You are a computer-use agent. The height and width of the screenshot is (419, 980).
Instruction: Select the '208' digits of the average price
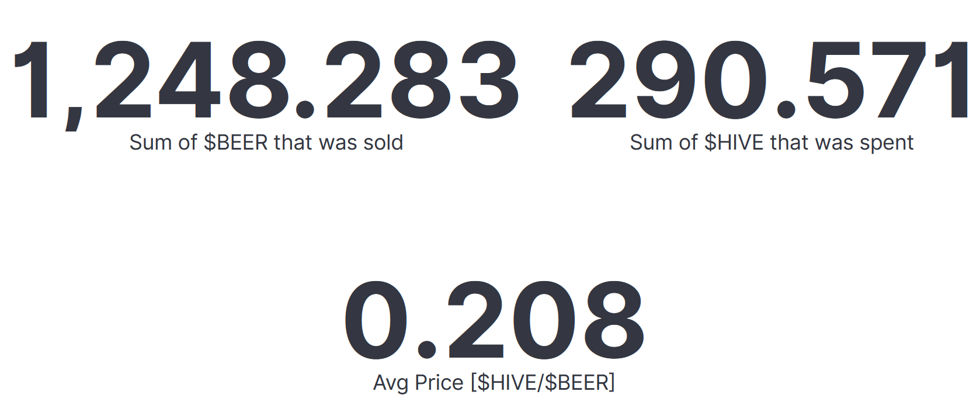click(545, 320)
